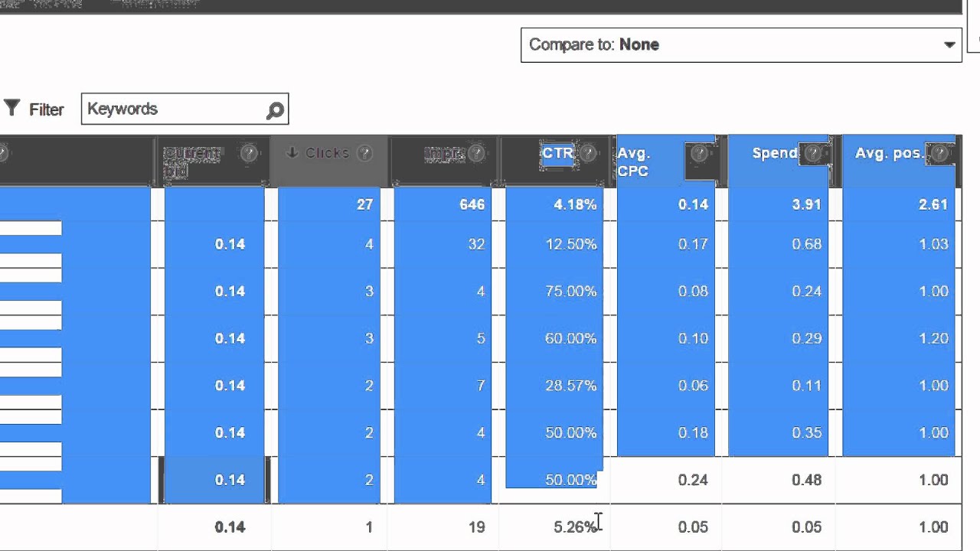Viewport: 980px width, 551px height.
Task: Select total impressions value 646
Action: pos(472,204)
